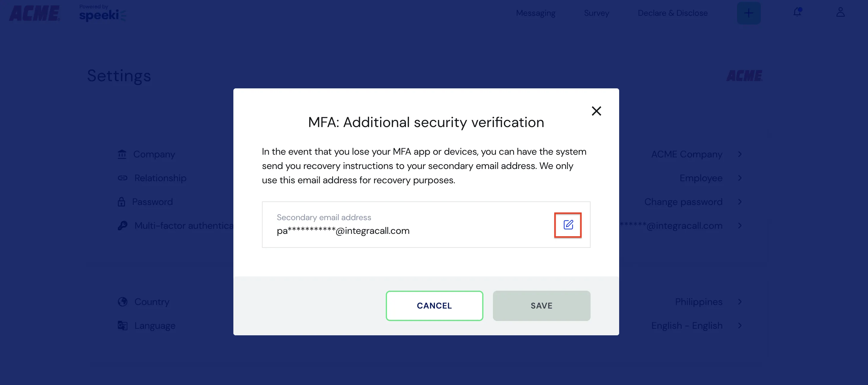868x385 pixels.
Task: Click the Language settings sidebar item
Action: click(155, 325)
